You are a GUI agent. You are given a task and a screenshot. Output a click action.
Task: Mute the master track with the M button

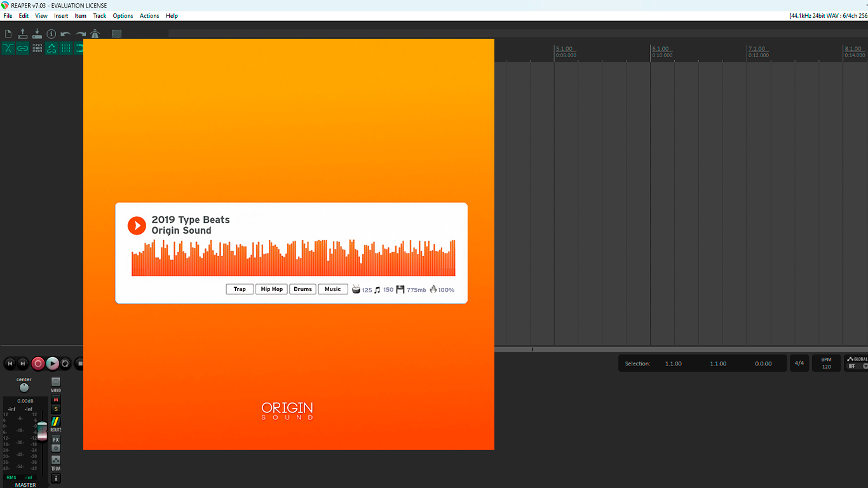[56, 400]
